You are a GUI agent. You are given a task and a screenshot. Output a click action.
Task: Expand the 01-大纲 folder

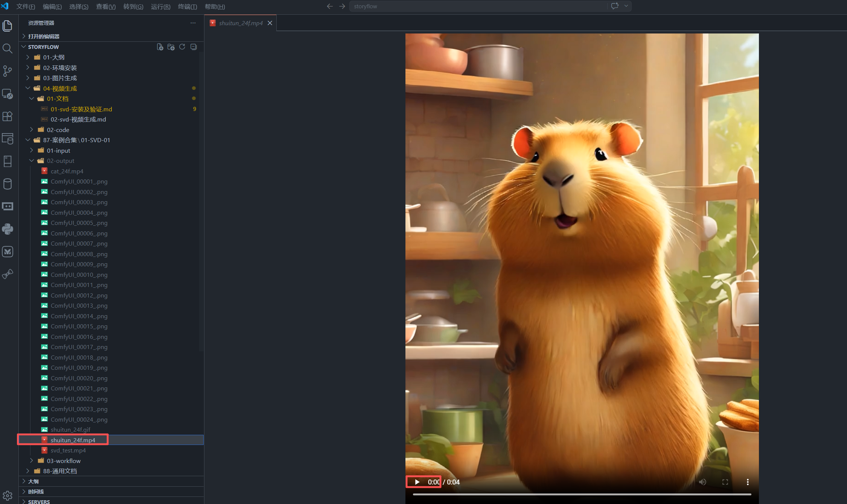pyautogui.click(x=53, y=57)
